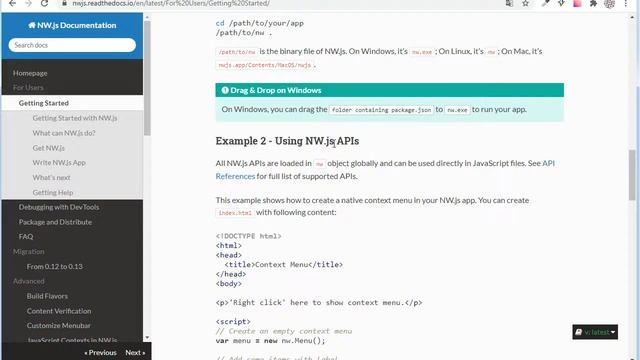This screenshot has height=360, width=640.
Task: Bookmark this page with the star icon
Action: click(x=525, y=3)
